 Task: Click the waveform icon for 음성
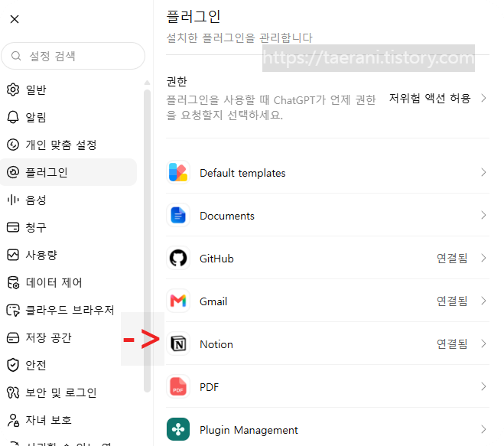13,200
